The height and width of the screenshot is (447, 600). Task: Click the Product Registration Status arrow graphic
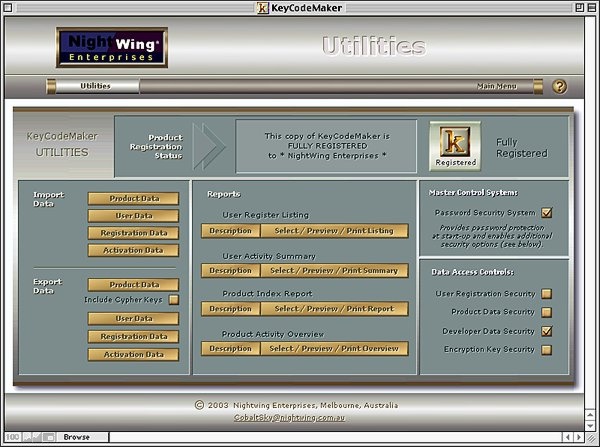[209, 146]
